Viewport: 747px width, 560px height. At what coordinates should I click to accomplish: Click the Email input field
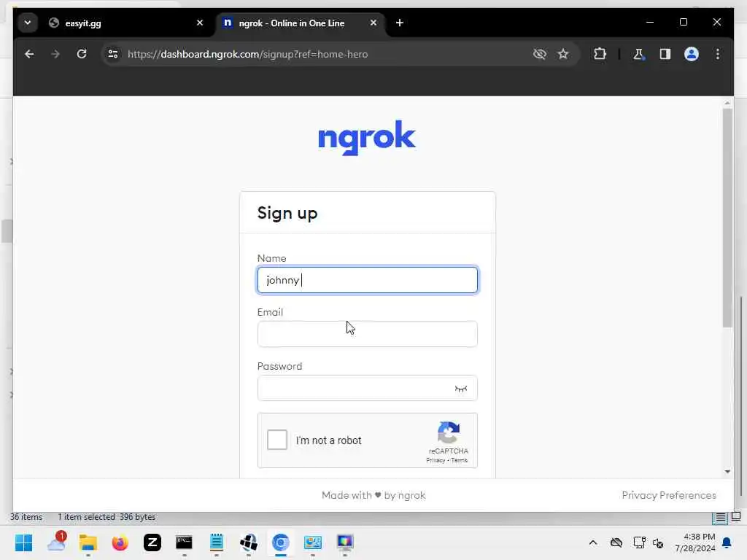[368, 334]
